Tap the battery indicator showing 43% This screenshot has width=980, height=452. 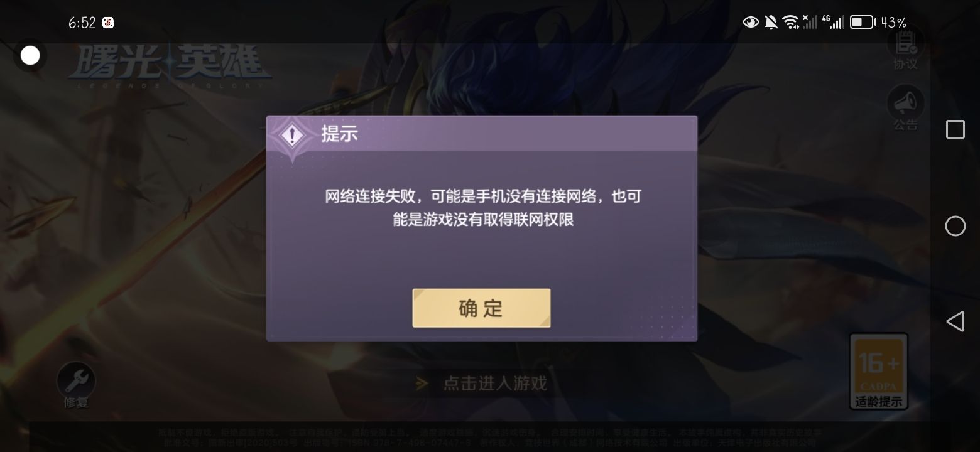[x=878, y=23]
